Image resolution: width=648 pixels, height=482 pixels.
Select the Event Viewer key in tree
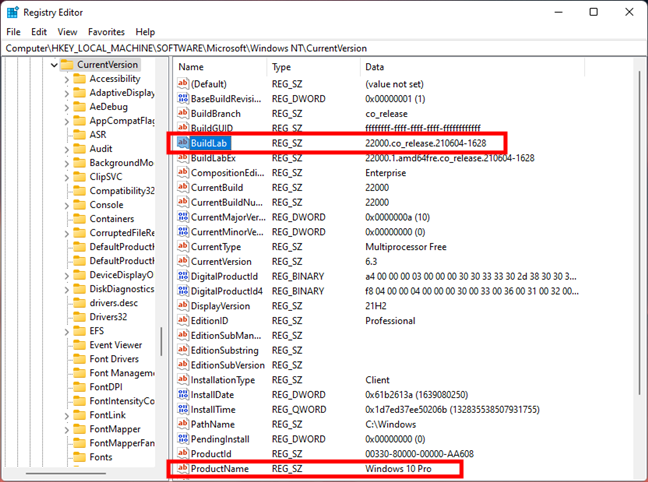point(116,345)
